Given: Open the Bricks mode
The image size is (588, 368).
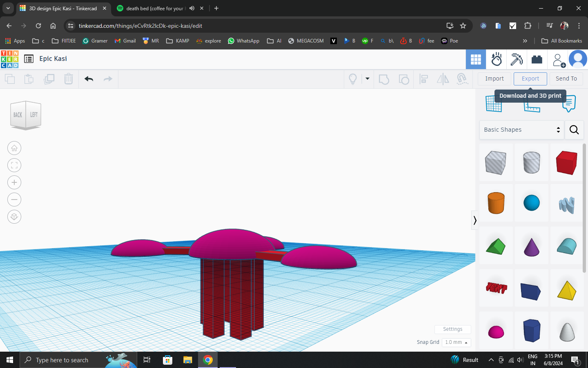Looking at the screenshot, I should coord(537,60).
